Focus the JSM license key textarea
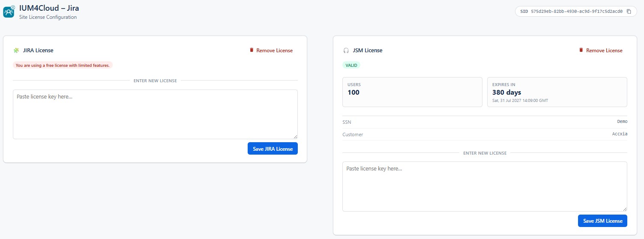This screenshot has height=239, width=644. [485, 186]
